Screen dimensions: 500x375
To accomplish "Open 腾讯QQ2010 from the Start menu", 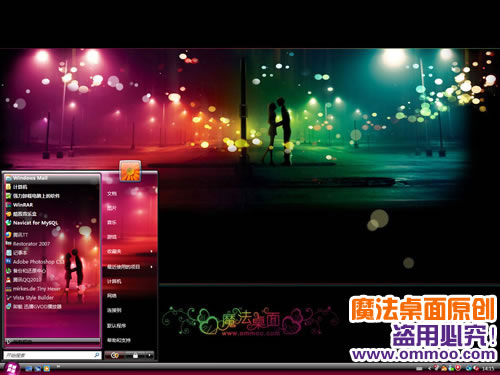I will [x=52, y=280].
